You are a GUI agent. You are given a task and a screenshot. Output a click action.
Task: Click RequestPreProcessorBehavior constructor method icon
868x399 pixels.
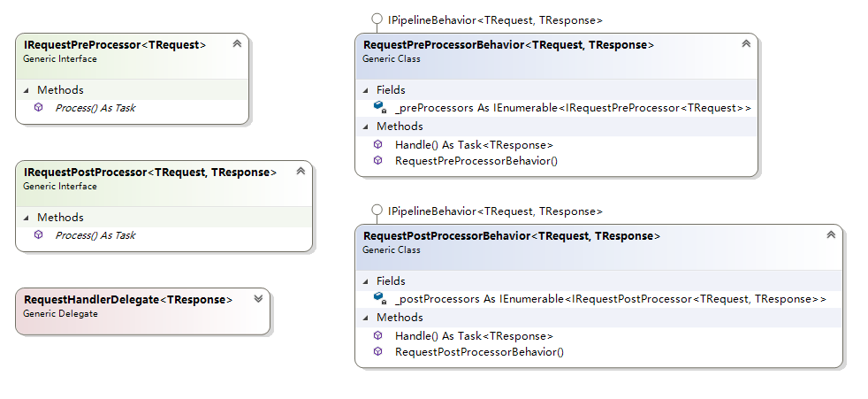tap(378, 160)
